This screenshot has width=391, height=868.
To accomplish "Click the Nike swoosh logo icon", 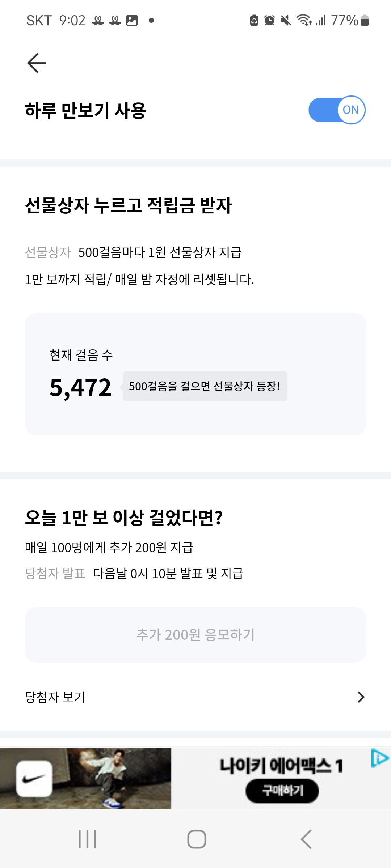I will point(34,779).
